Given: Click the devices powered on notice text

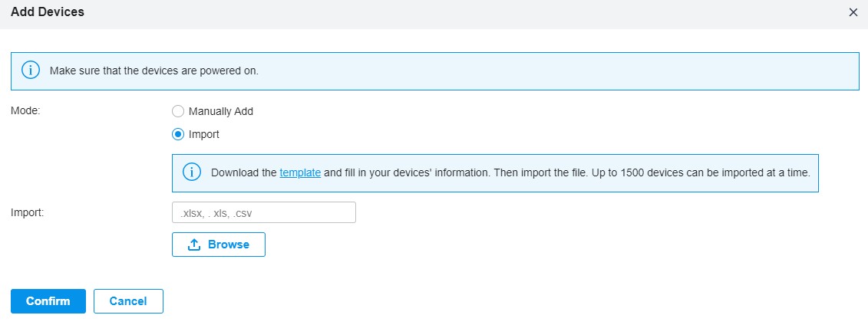Looking at the screenshot, I should pos(154,71).
